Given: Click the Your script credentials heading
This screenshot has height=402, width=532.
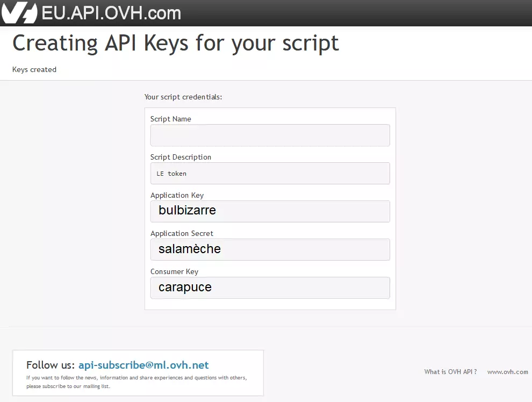Looking at the screenshot, I should click(x=183, y=97).
